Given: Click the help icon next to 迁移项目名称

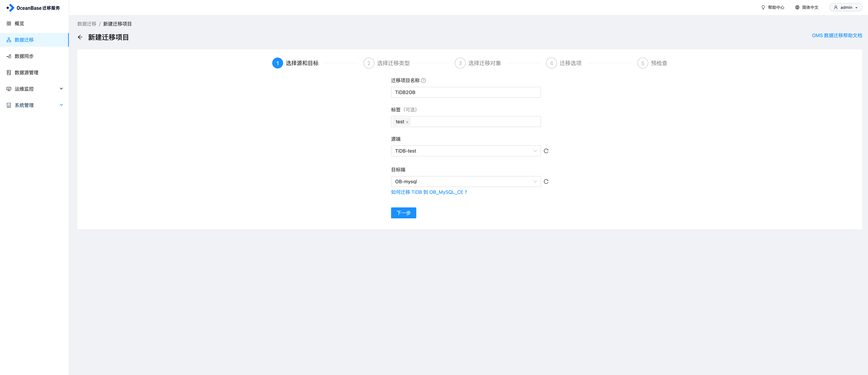Looking at the screenshot, I should click(x=424, y=81).
